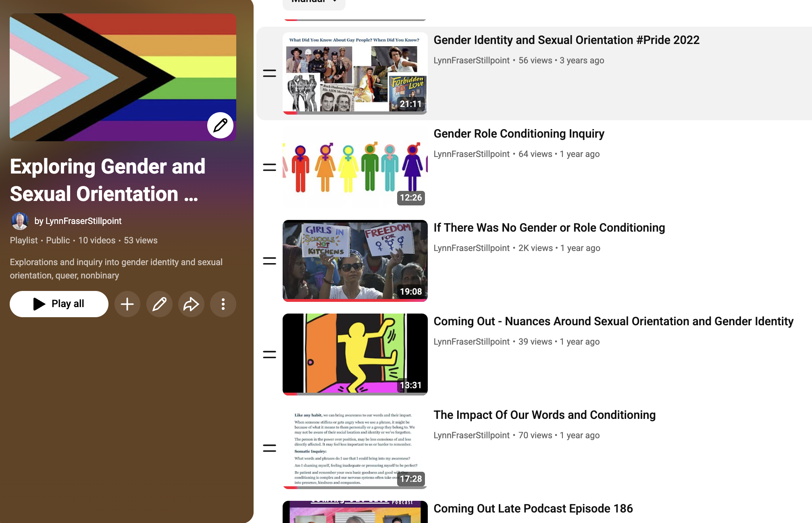Click the thumbnail edit pencil icon

[220, 126]
